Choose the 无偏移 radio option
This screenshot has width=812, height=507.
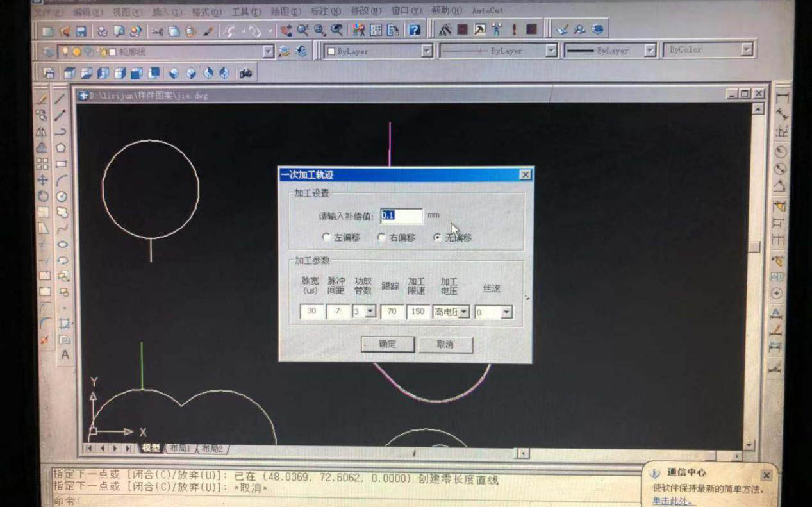tap(438, 237)
